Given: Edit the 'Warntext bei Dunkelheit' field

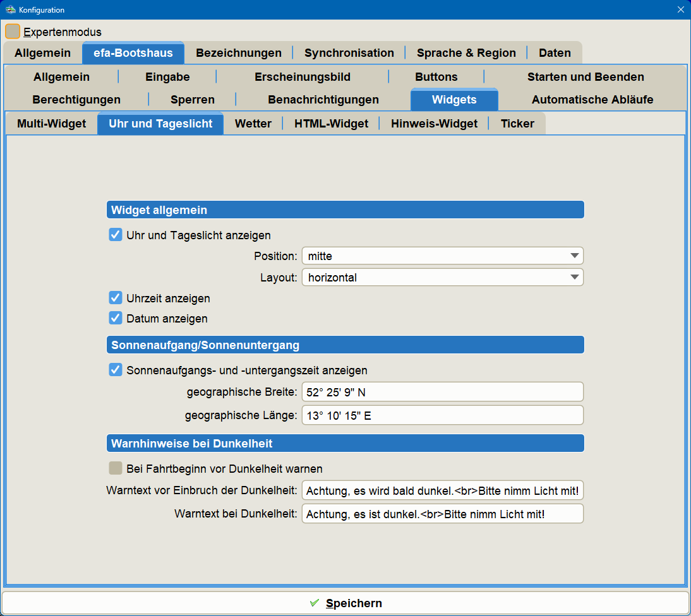Looking at the screenshot, I should tap(442, 514).
